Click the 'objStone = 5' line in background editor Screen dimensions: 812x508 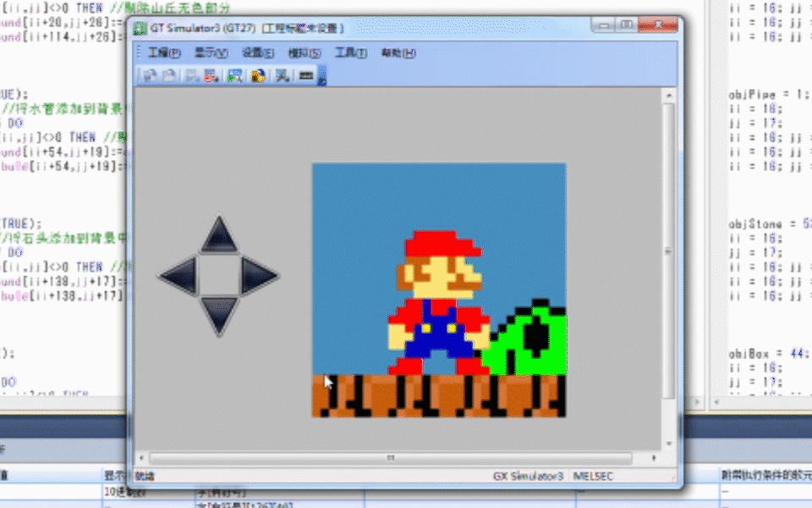(x=770, y=224)
